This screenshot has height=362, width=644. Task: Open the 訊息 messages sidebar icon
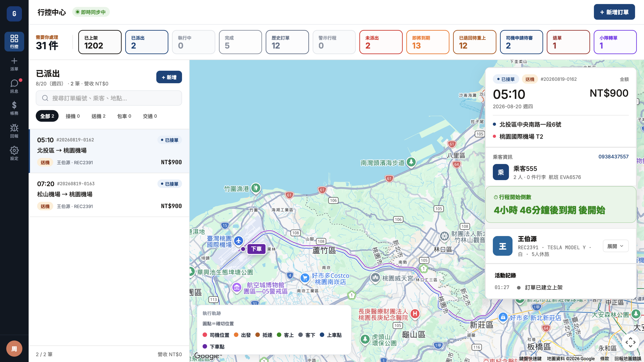click(x=14, y=86)
